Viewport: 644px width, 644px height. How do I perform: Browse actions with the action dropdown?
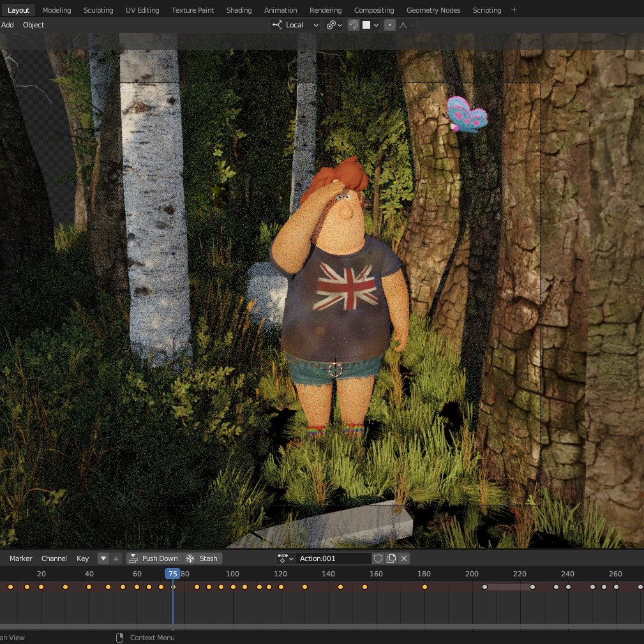(x=285, y=558)
